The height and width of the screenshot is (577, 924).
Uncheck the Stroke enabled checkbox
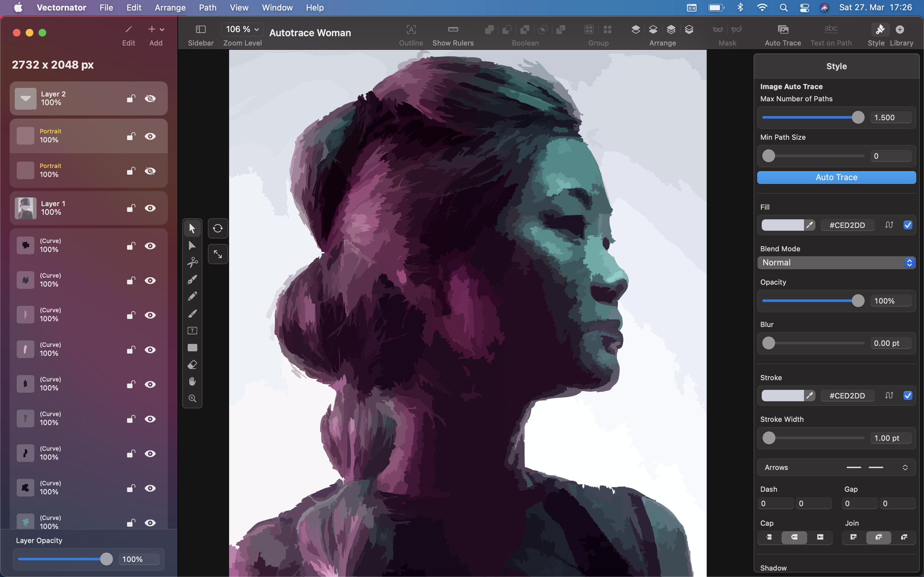[x=908, y=395]
